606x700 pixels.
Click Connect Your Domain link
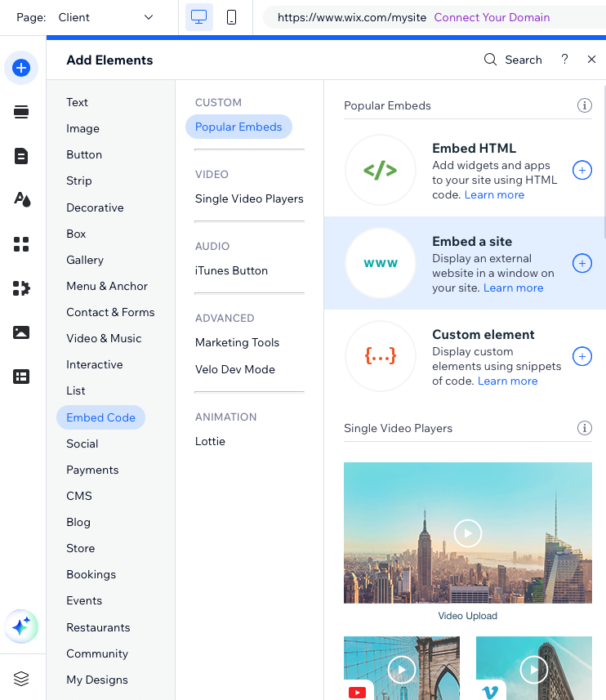492,17
